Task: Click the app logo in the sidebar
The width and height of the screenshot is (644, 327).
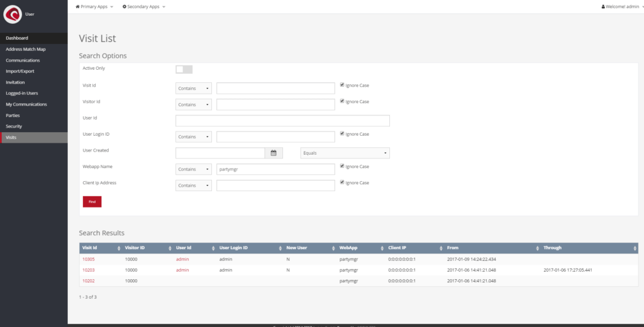Action: pos(13,14)
